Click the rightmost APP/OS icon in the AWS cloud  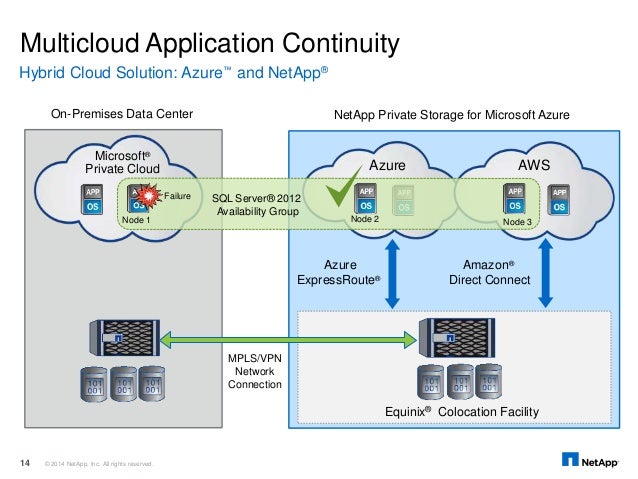click(559, 200)
